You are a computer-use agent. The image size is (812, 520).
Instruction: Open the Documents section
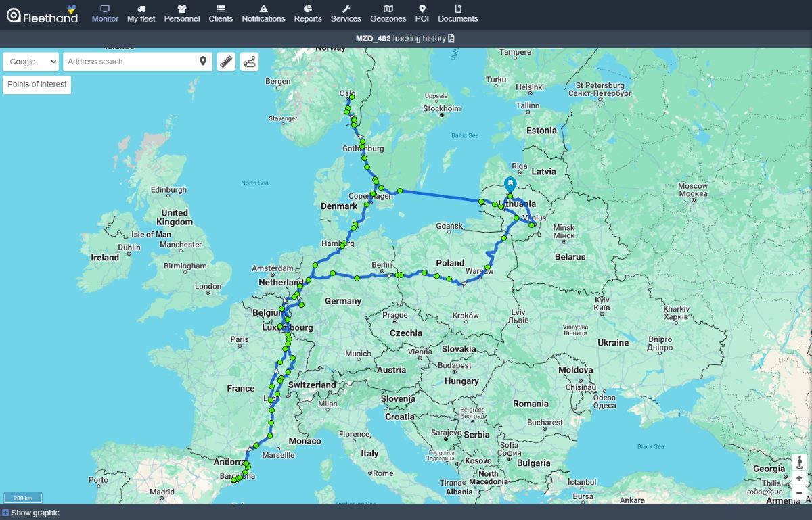point(458,14)
